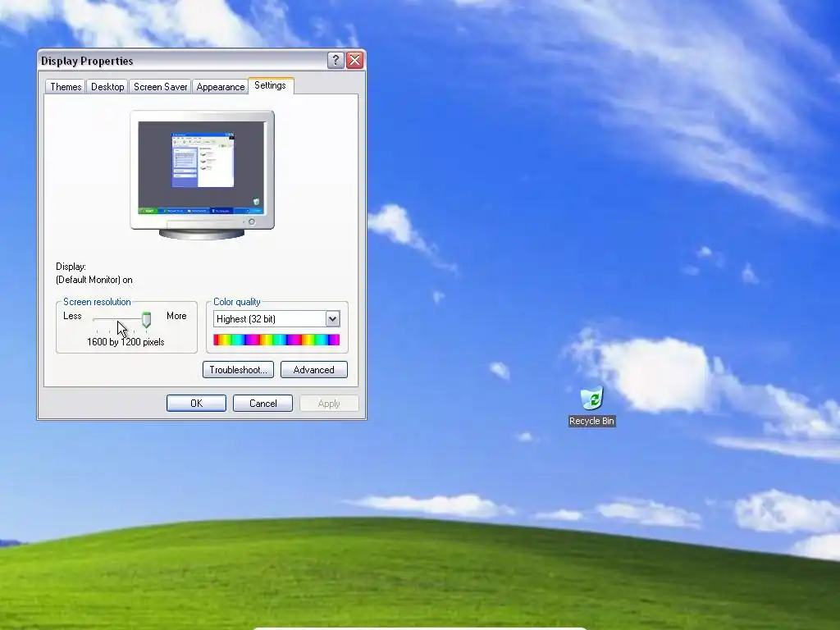This screenshot has width=840, height=630.
Task: Select the Settings tab
Action: [271, 85]
